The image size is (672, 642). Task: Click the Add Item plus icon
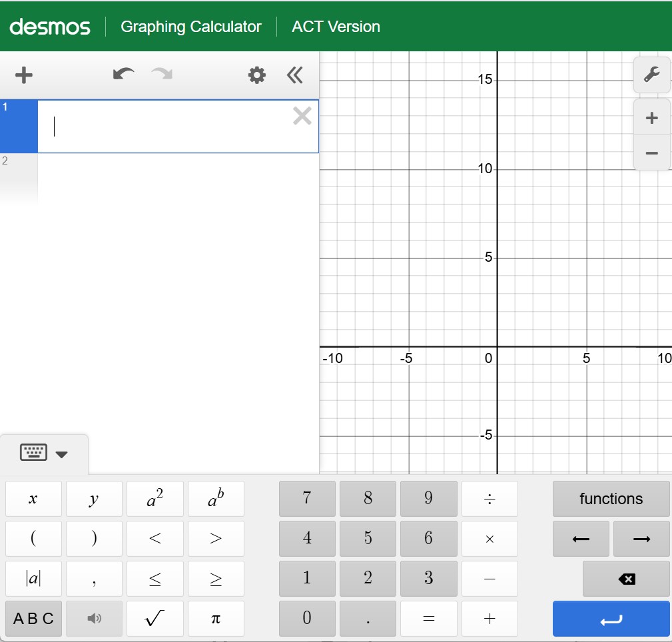(x=24, y=75)
